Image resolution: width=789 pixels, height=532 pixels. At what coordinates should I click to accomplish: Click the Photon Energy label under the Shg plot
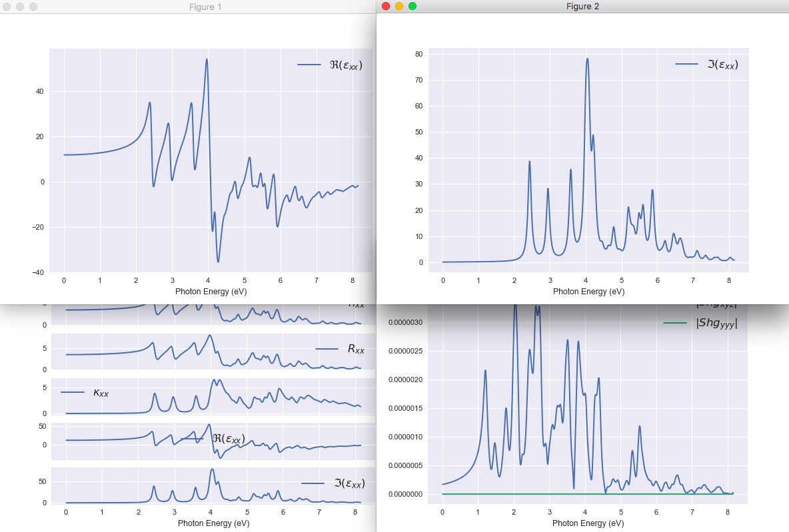(x=588, y=523)
